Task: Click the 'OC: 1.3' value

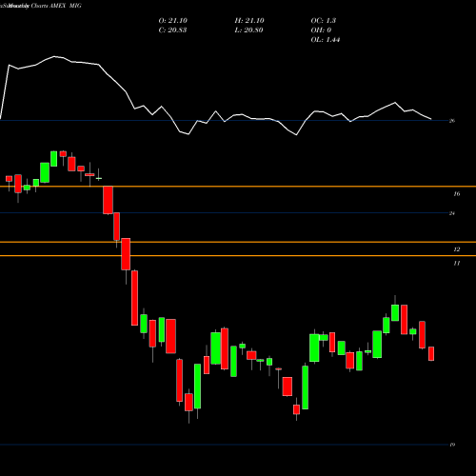Action: click(324, 21)
